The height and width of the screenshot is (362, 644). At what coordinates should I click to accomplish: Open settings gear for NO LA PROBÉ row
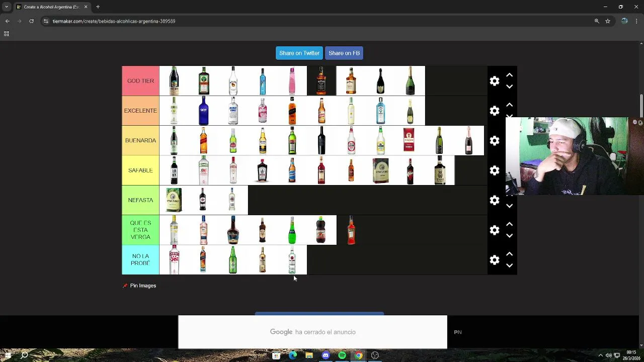(495, 260)
